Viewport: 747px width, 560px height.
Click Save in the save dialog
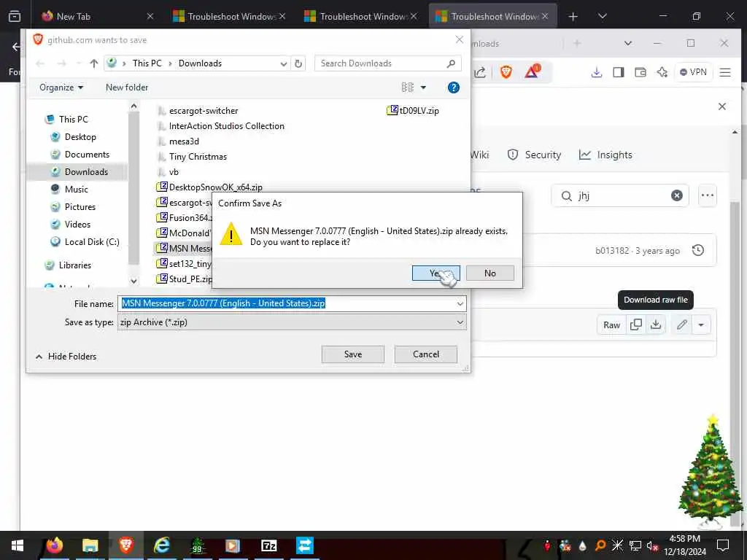[352, 354]
